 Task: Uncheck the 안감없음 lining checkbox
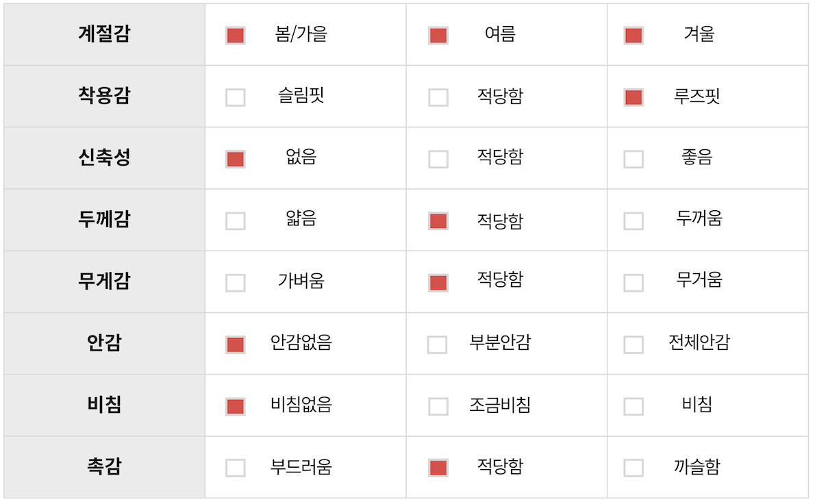click(x=236, y=344)
